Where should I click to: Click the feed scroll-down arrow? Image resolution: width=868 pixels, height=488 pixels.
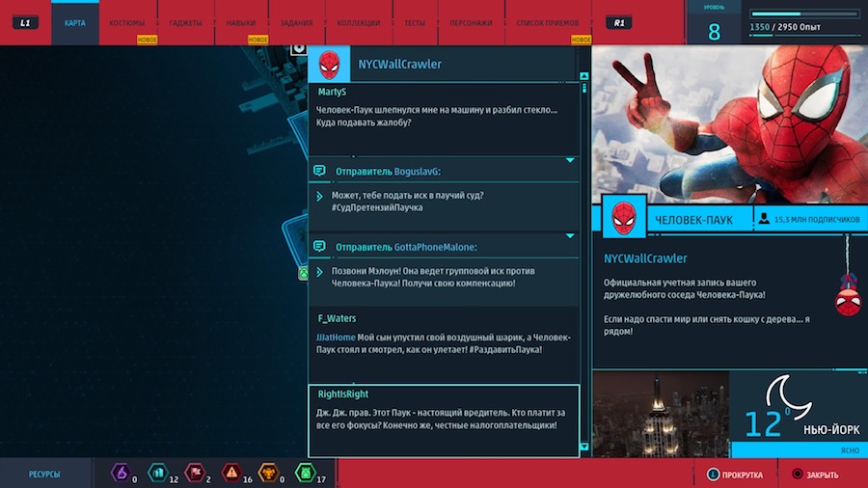(x=584, y=447)
